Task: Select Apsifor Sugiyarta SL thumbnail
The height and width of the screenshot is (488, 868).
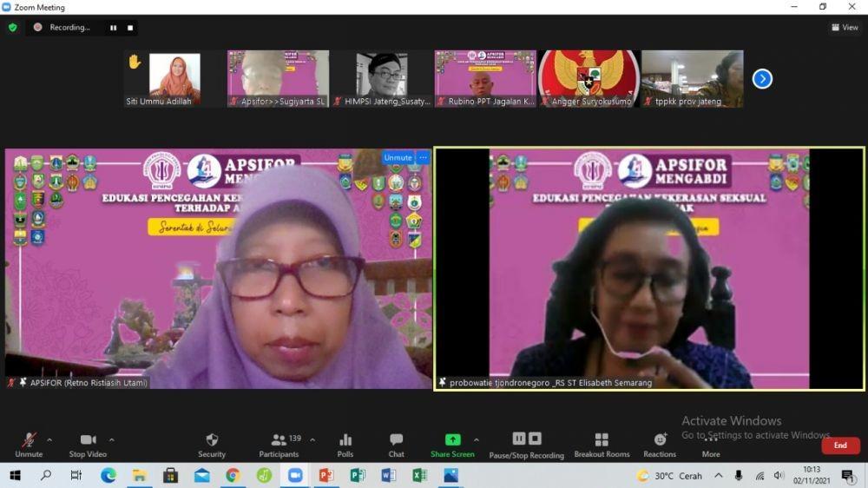Action: click(x=278, y=78)
